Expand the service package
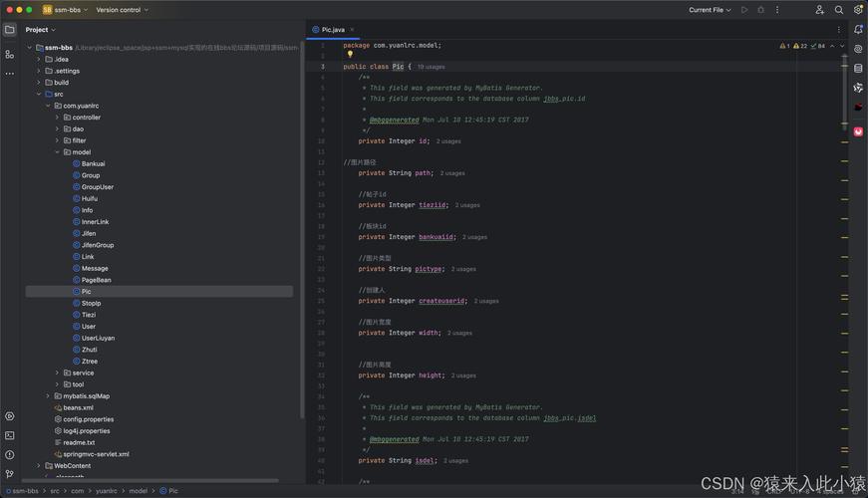This screenshot has width=868, height=498. click(x=57, y=373)
